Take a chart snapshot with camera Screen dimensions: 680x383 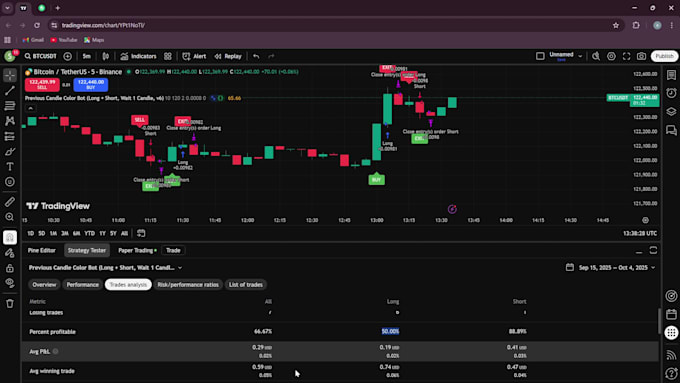641,56
